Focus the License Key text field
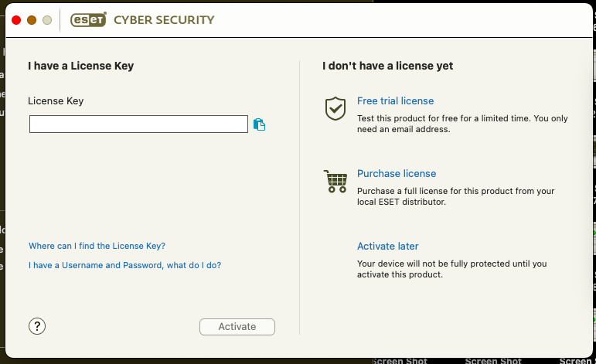 pyautogui.click(x=138, y=124)
